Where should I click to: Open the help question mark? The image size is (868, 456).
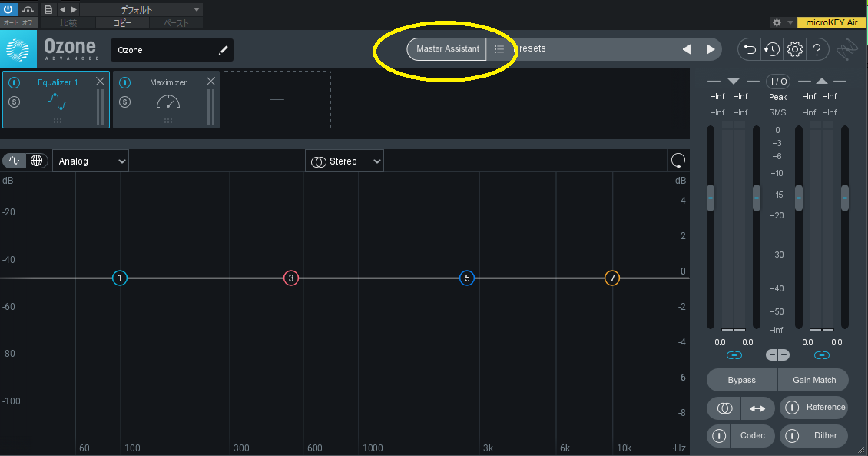[x=817, y=49]
